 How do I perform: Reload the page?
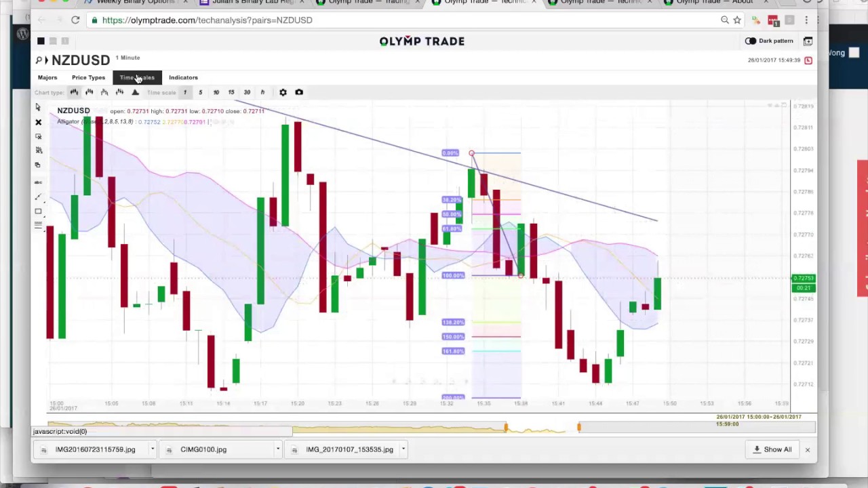click(75, 20)
